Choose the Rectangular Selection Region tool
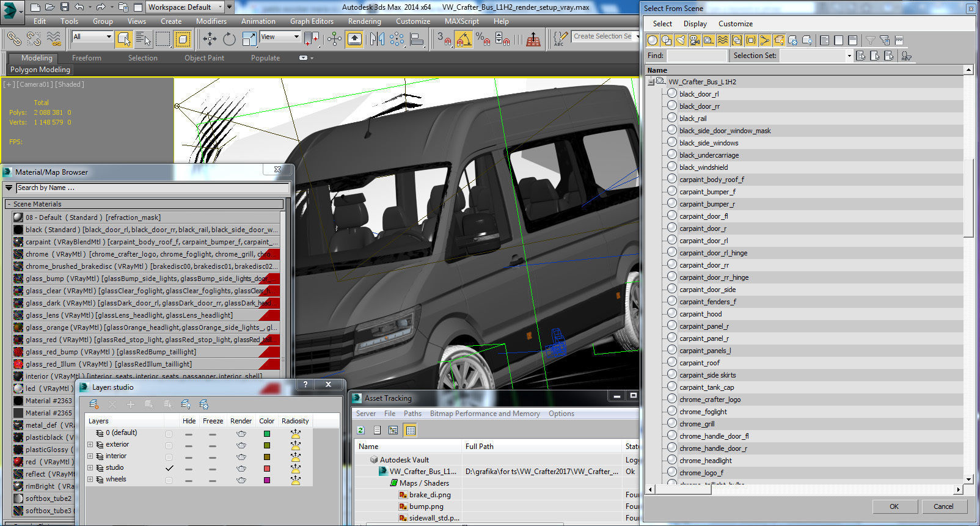This screenshot has height=526, width=980. 163,39
